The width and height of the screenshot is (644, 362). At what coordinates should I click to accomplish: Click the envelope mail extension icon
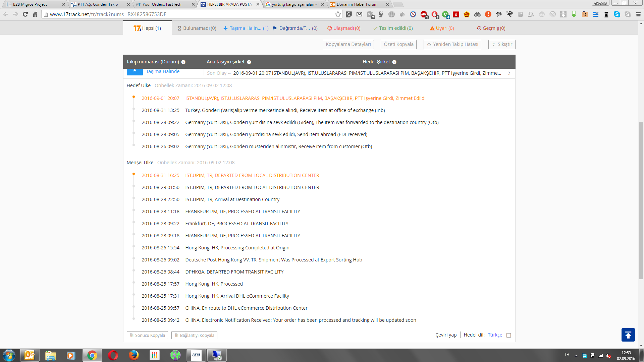point(359,14)
